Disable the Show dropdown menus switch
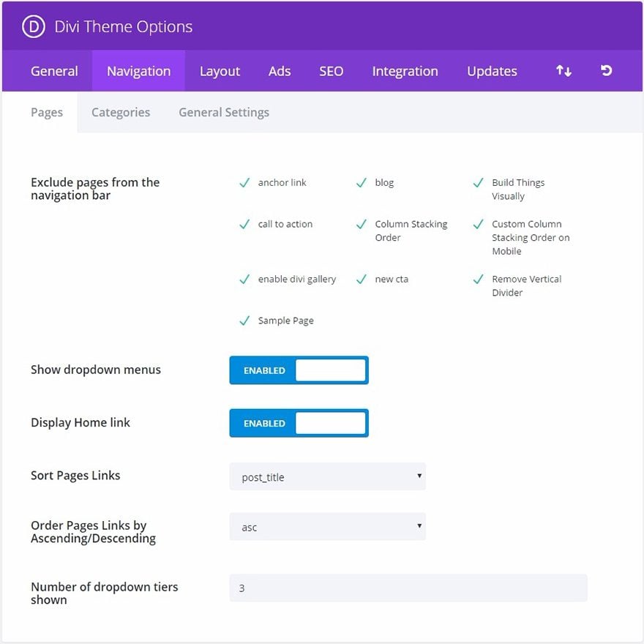The height and width of the screenshot is (644, 644). point(299,370)
